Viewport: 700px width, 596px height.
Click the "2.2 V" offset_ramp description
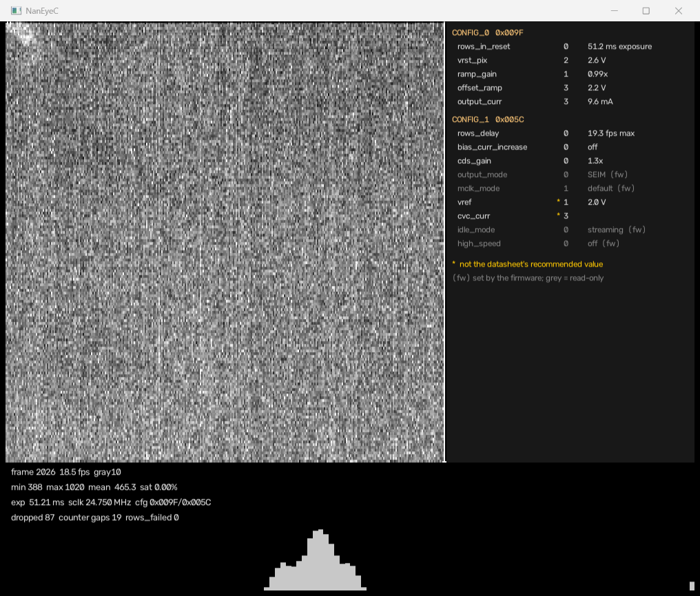tap(597, 88)
